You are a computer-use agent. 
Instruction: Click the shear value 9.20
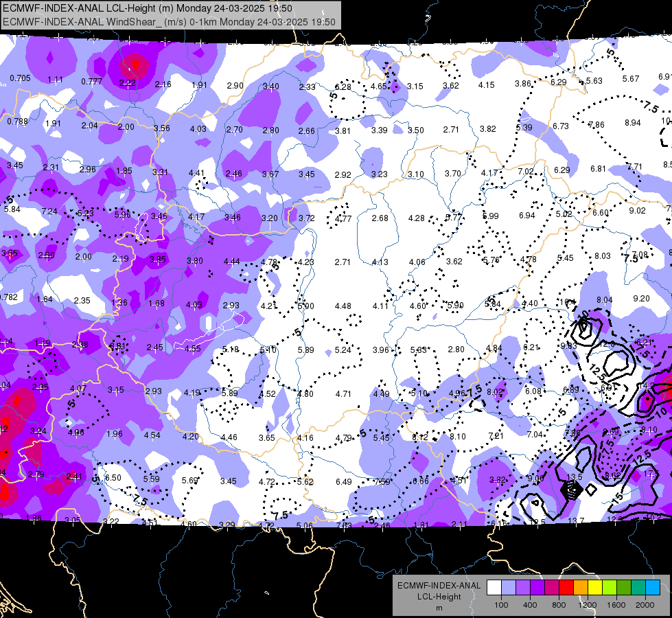click(641, 299)
